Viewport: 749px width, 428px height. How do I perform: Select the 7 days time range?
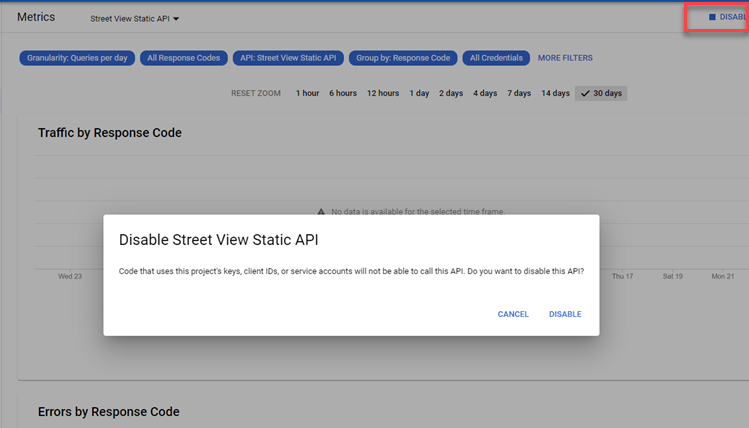point(519,93)
